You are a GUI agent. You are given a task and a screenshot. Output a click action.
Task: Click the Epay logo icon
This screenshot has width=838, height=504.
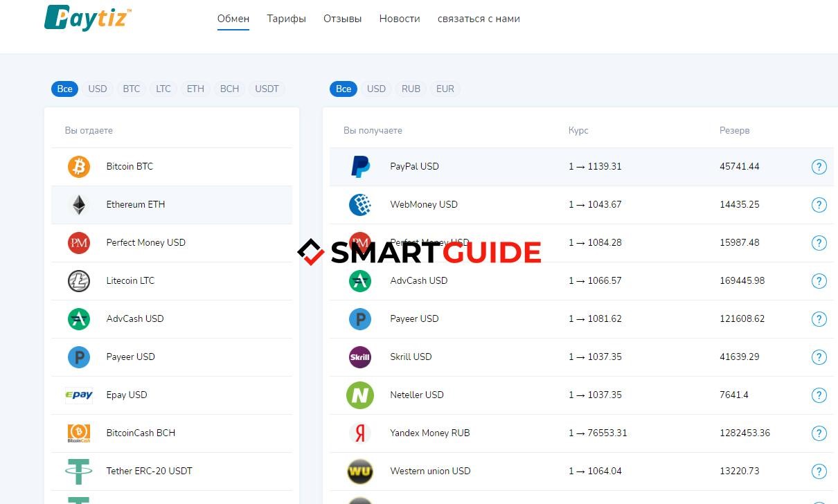point(79,395)
